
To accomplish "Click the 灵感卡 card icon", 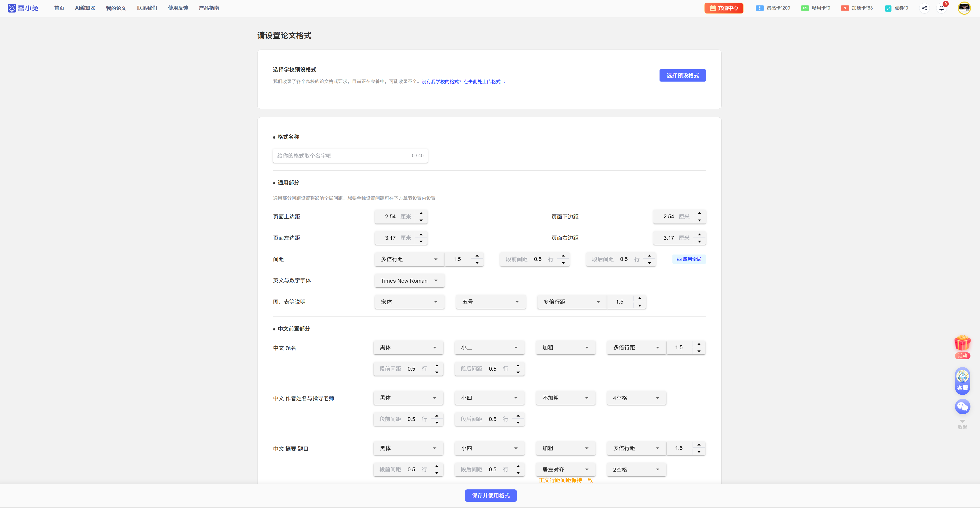I will pos(759,8).
